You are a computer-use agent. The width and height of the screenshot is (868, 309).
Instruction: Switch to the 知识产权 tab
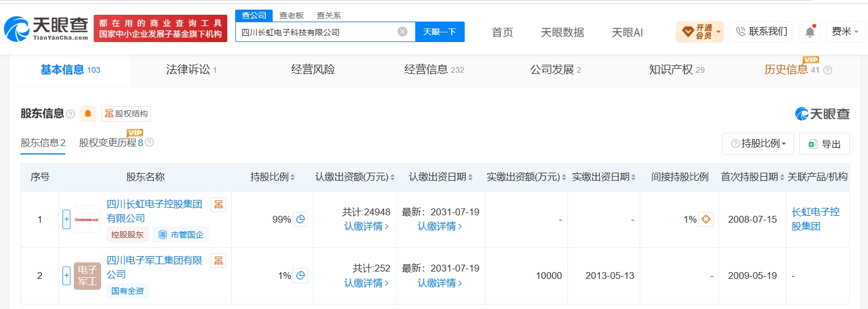[x=677, y=70]
